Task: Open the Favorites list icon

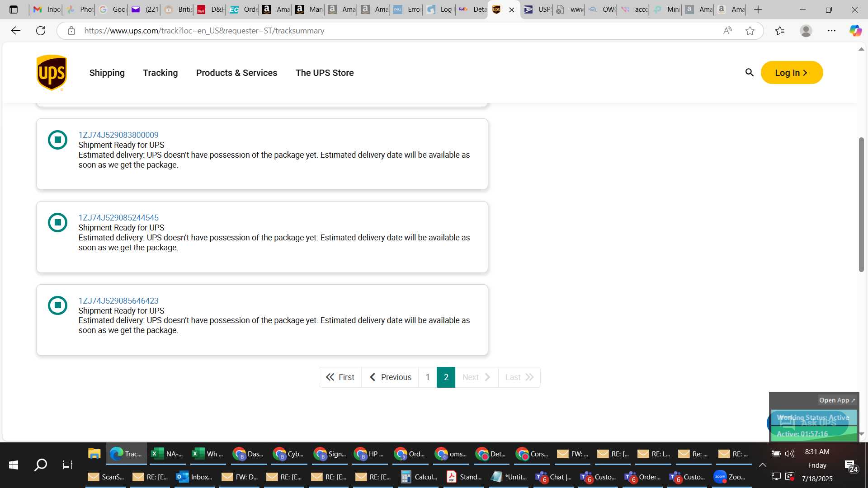Action: tap(780, 31)
